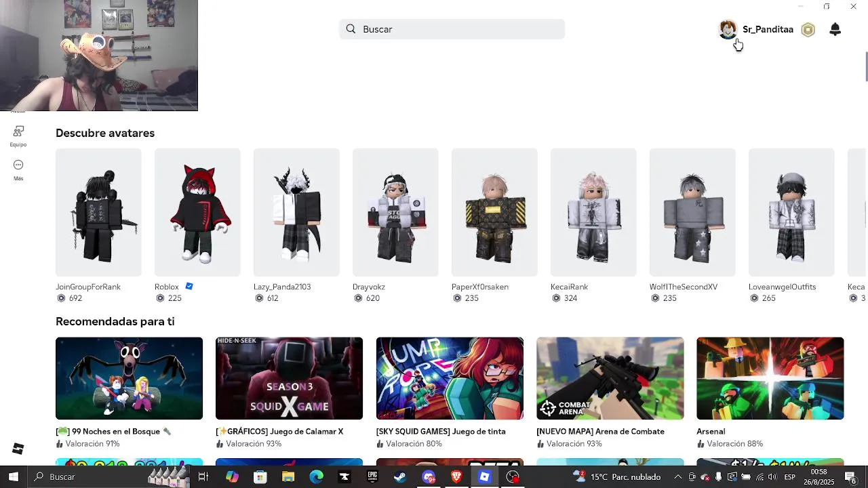Open the KecaiRank avatar thumbnail

pyautogui.click(x=593, y=212)
